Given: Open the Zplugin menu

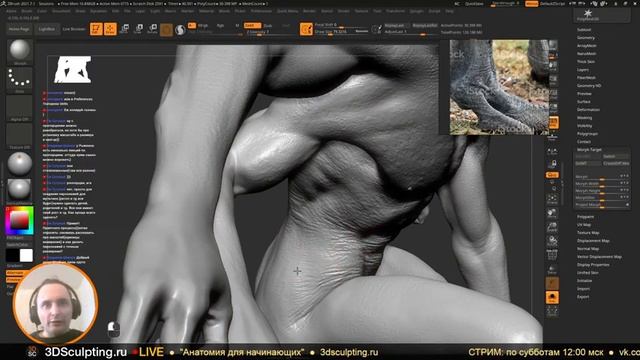Looking at the screenshot, I should (x=417, y=11).
